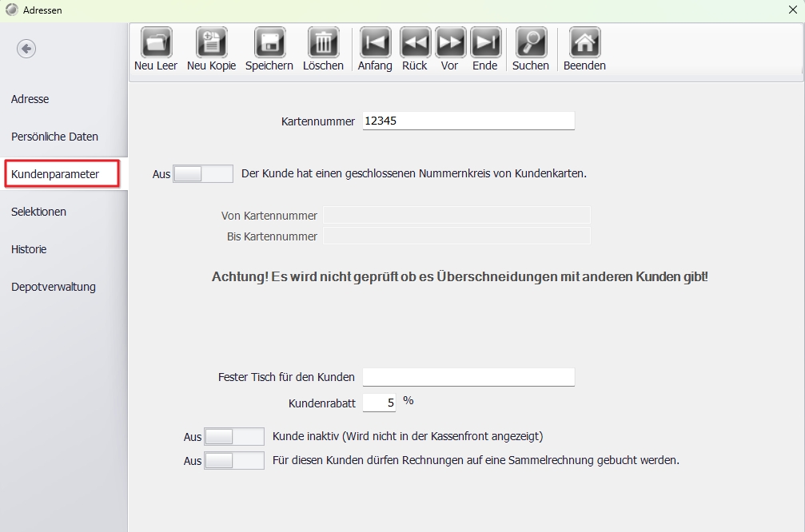Jump to last record with Ende

[486, 42]
